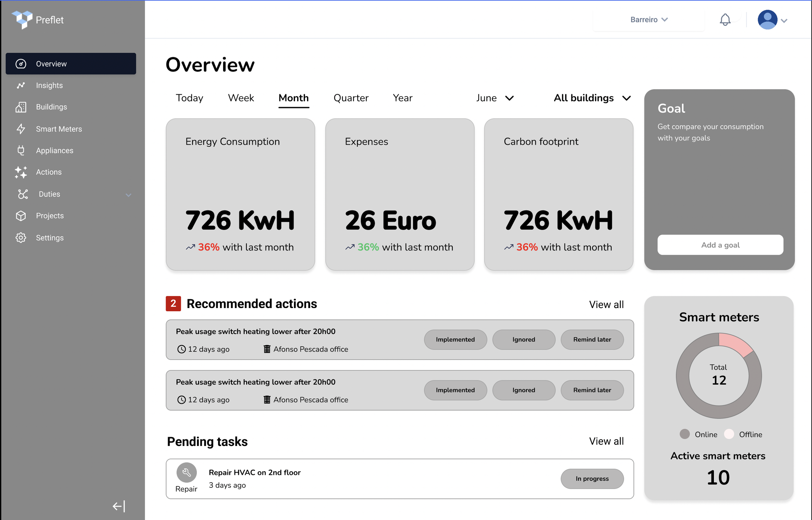Click the pink offline donut chart segment
The width and height of the screenshot is (812, 520).
[736, 344]
